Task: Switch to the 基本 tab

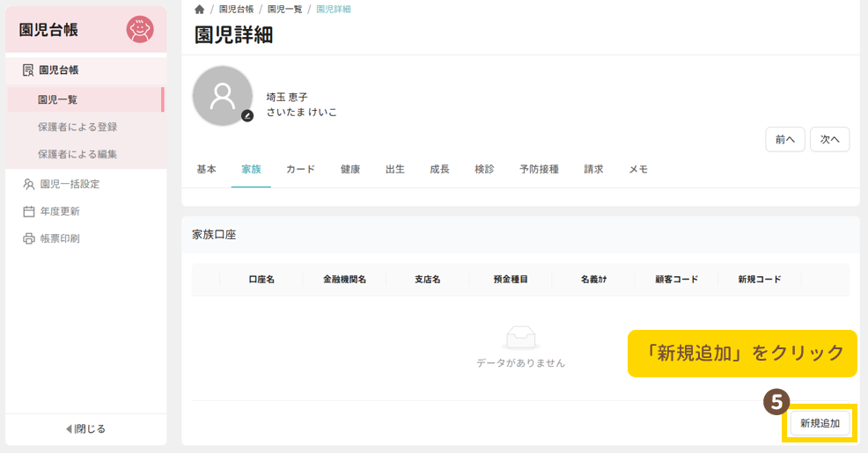Action: tap(206, 169)
